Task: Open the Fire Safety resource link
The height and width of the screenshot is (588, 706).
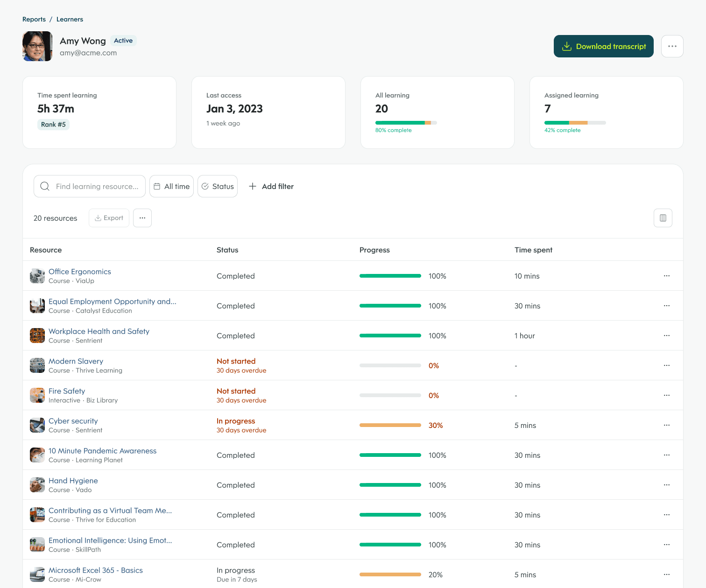Action: pos(67,391)
